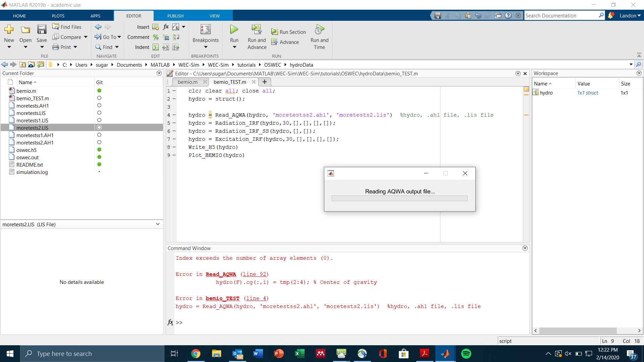Viewport: 644px width, 362px height.
Task: Switch to bemio.m editor tab
Action: (x=187, y=82)
